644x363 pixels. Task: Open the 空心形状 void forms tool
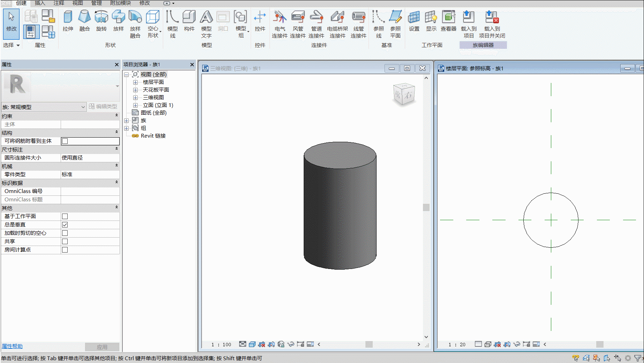click(153, 24)
